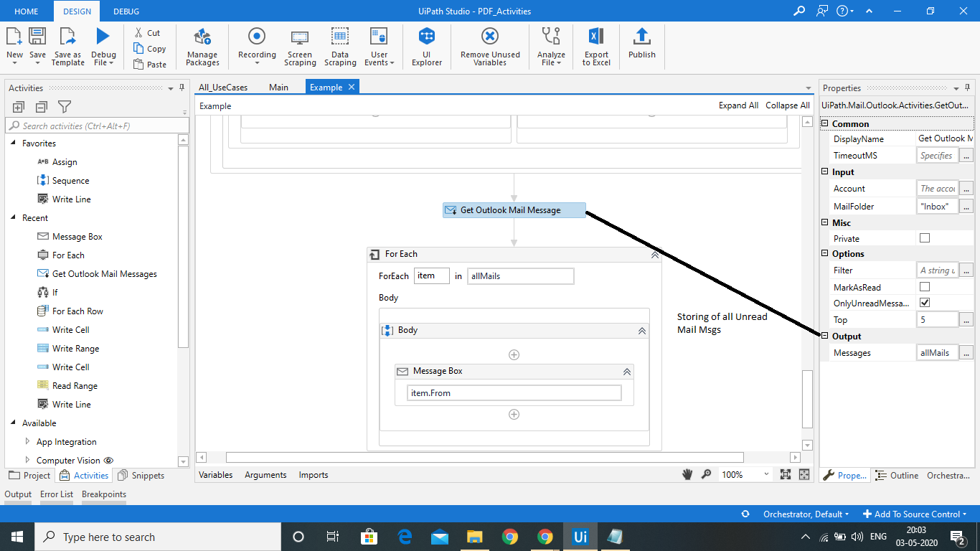This screenshot has height=551, width=980.
Task: Click the search icon in title bar
Action: pos(799,11)
